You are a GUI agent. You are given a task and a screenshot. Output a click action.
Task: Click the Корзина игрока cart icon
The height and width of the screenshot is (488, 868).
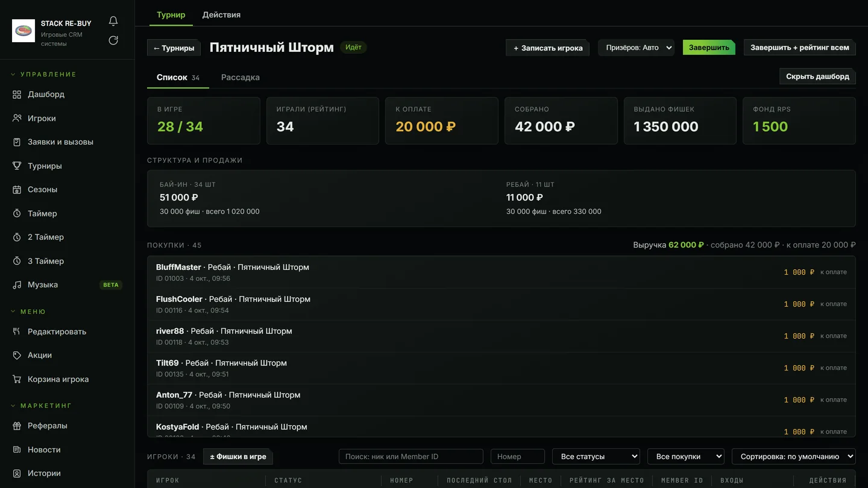tap(17, 379)
